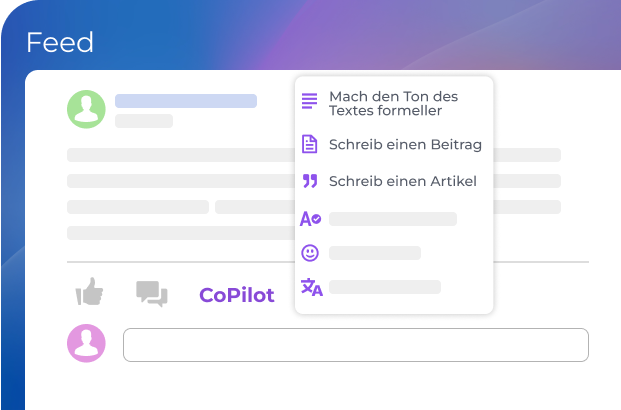This screenshot has width=621, height=410.
Task: Select 'Schreib einen Beitrag' menu entry
Action: click(x=405, y=145)
